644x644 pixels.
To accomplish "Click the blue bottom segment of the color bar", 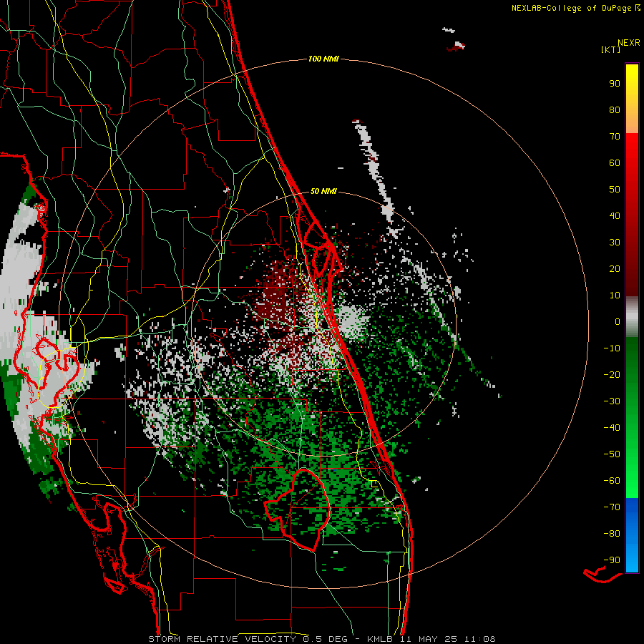I will pyautogui.click(x=632, y=535).
